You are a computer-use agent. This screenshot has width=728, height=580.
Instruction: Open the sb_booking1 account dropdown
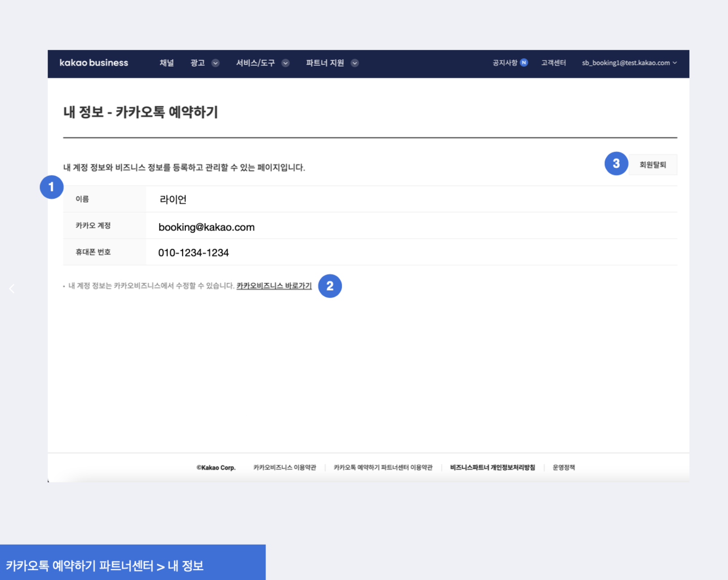[629, 63]
